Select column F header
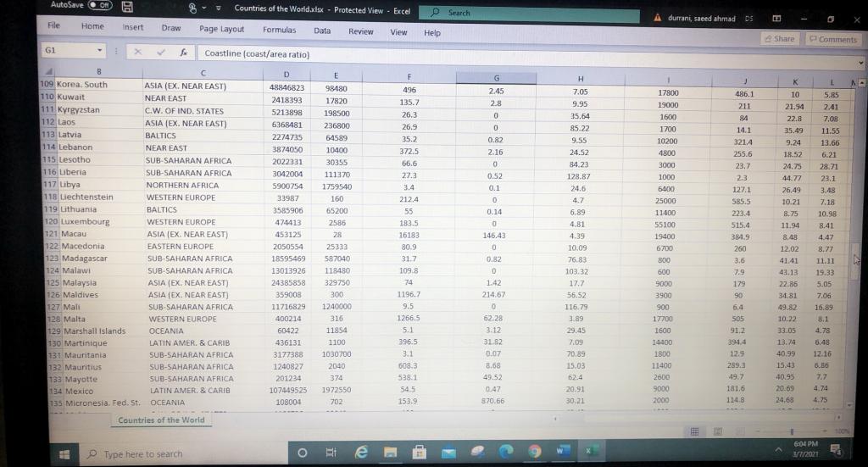The height and width of the screenshot is (467, 868). (409, 76)
